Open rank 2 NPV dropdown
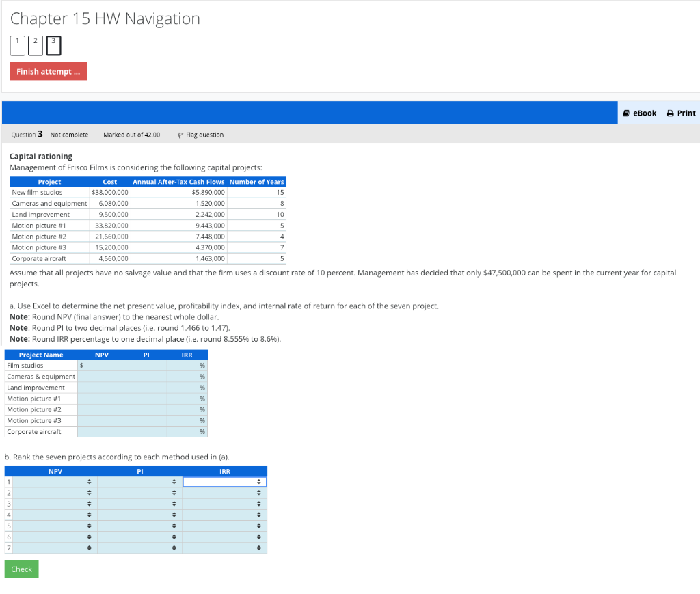This screenshot has width=700, height=594. (x=55, y=493)
